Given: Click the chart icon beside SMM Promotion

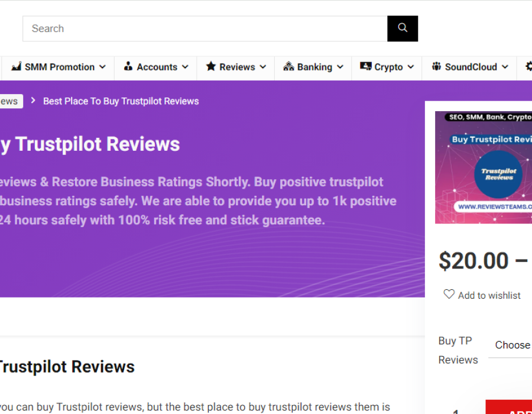Looking at the screenshot, I should 17,67.
